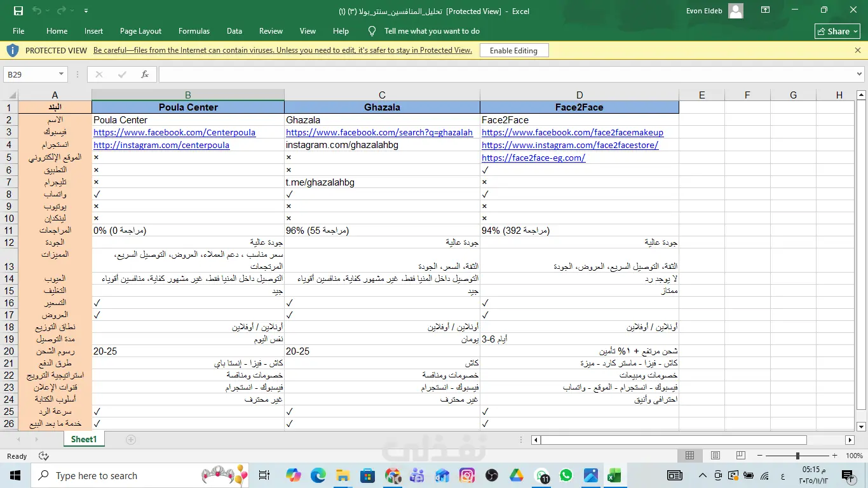Select the Formulas tab
The width and height of the screenshot is (868, 488).
pos(194,31)
